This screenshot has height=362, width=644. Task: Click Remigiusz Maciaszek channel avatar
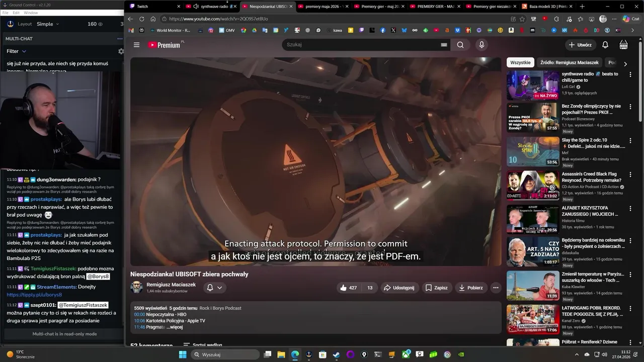[136, 287]
